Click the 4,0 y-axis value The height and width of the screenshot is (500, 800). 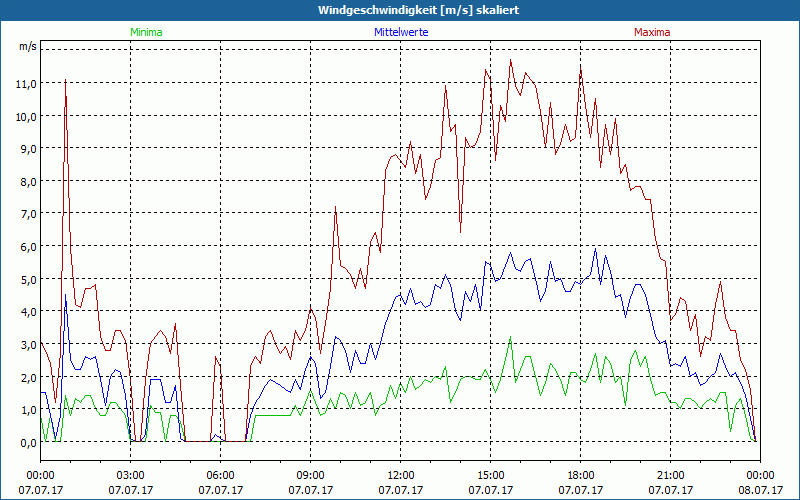28,312
